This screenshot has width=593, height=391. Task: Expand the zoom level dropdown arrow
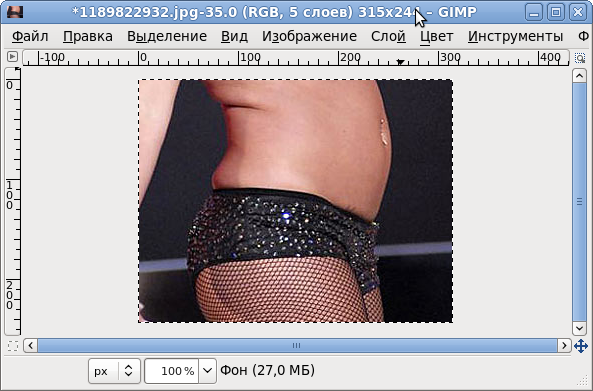point(207,371)
